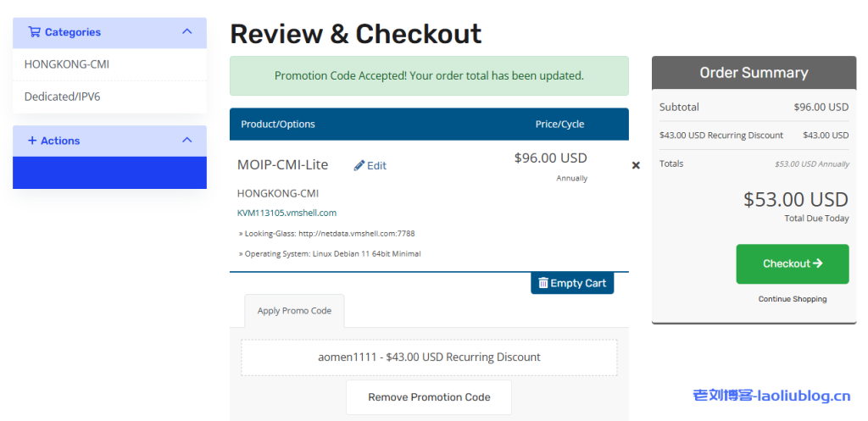Click the pencil Edit icon
The height and width of the screenshot is (421, 868).
click(359, 165)
